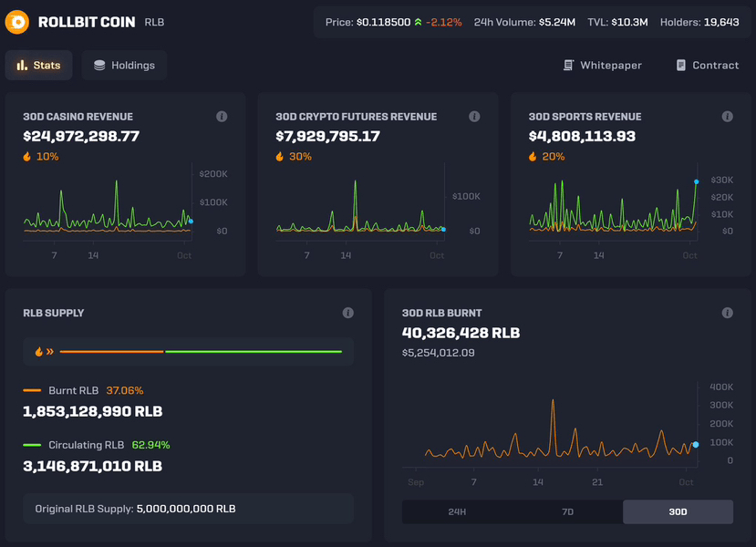756x547 pixels.
Task: Click blue data point on RLB burnt chart
Action: tap(696, 444)
